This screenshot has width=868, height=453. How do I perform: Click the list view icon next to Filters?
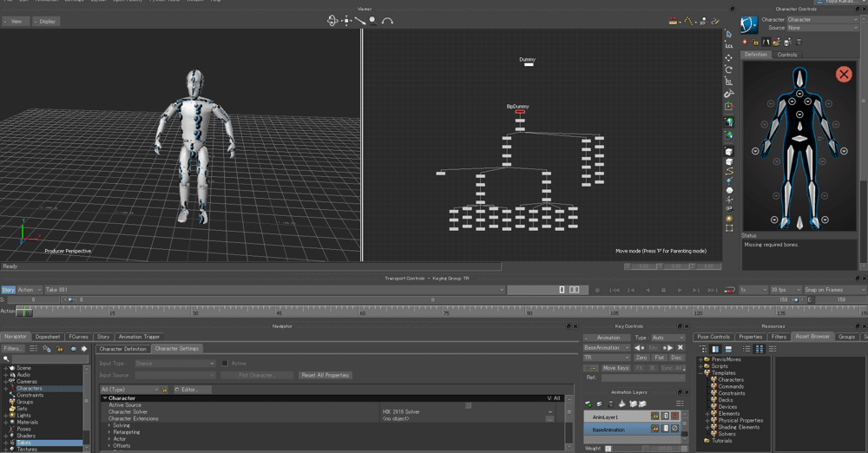33,349
